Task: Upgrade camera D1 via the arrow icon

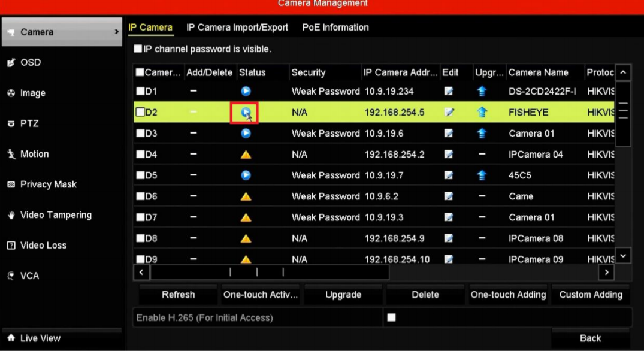Action: [x=489, y=91]
